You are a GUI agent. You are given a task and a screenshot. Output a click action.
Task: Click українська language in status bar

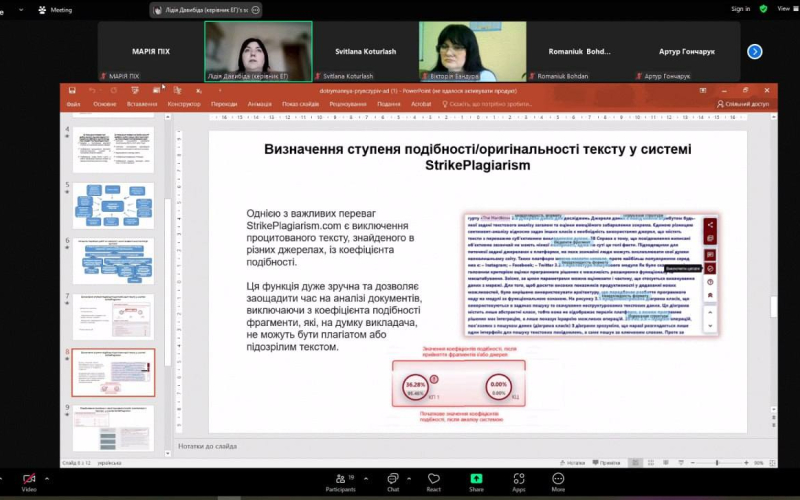click(109, 463)
